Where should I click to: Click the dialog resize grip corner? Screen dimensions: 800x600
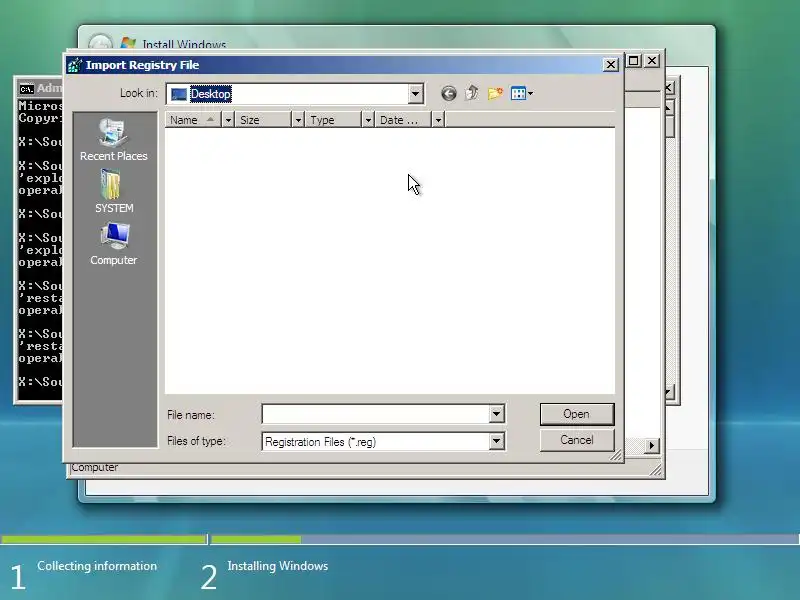point(616,455)
